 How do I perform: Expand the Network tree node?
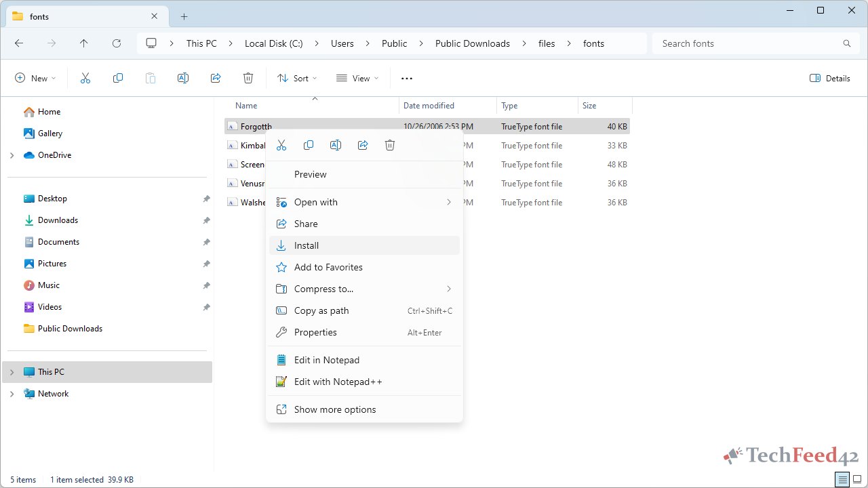coord(12,394)
